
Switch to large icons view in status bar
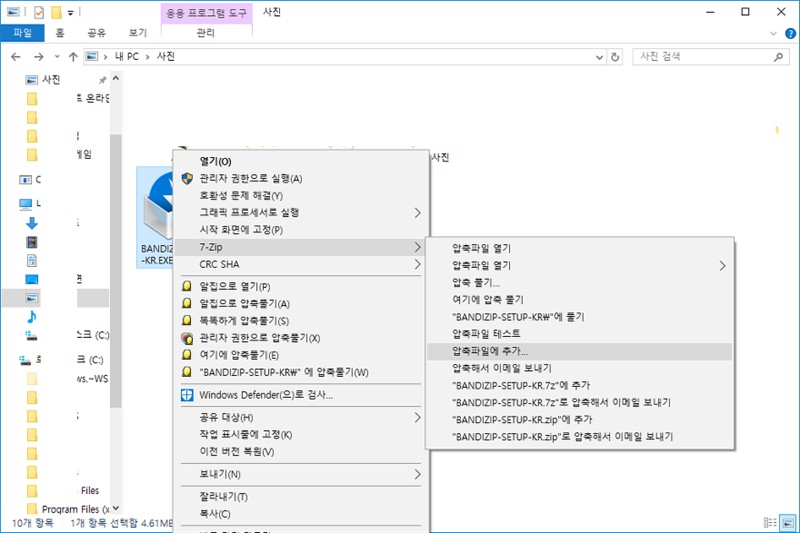click(x=786, y=523)
